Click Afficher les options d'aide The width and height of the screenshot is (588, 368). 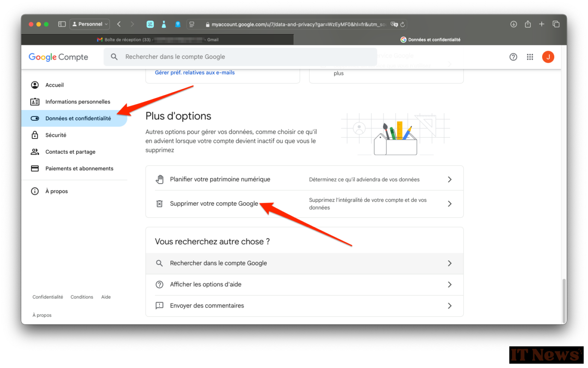[x=304, y=284]
